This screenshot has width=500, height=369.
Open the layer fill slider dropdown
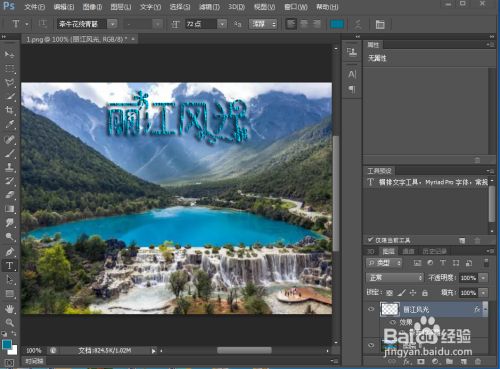point(483,293)
